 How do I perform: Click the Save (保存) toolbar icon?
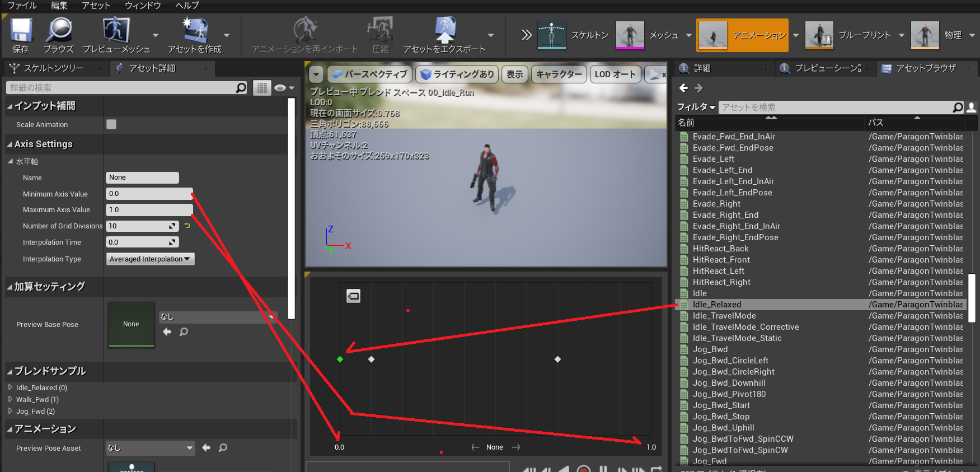(x=21, y=31)
